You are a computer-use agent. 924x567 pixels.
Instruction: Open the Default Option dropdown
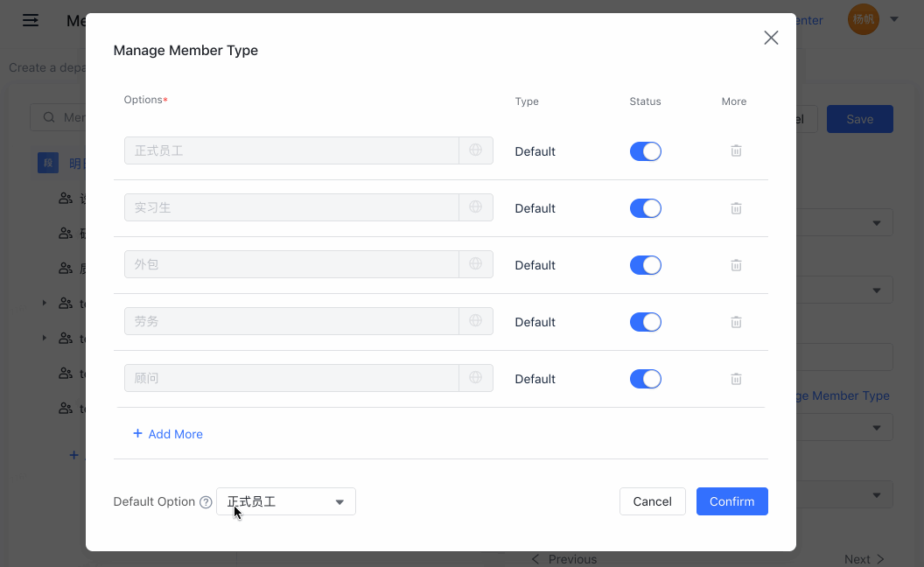pos(286,501)
